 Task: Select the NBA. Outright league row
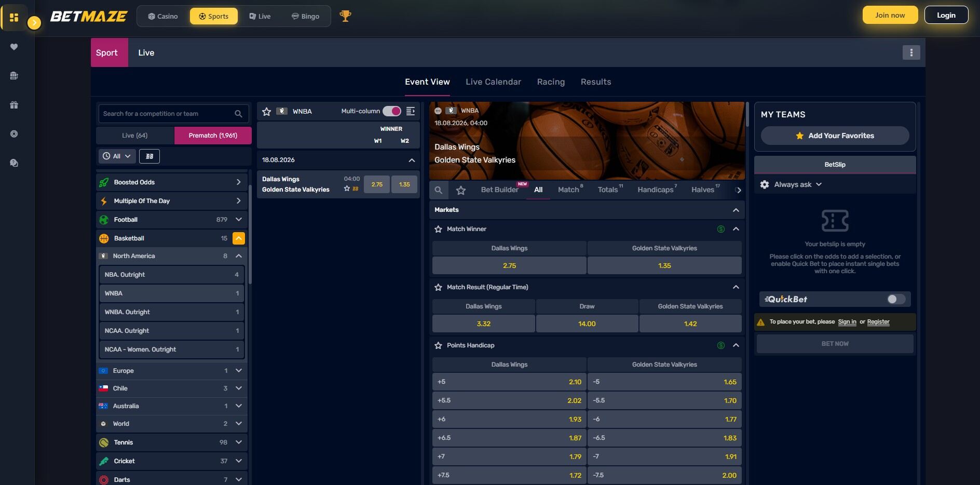[x=172, y=275]
